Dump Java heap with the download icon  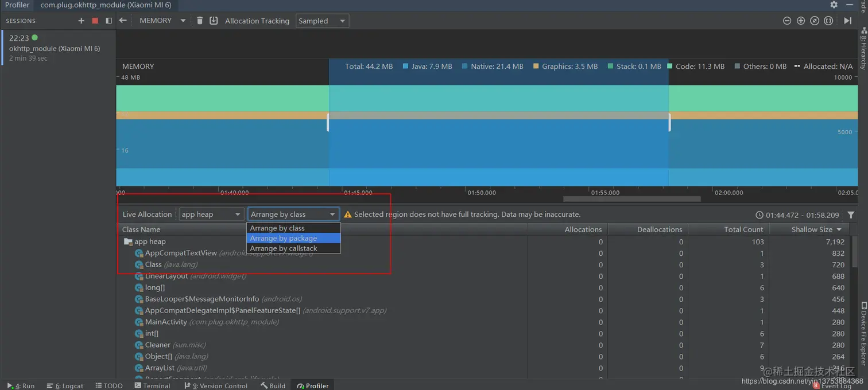(214, 21)
